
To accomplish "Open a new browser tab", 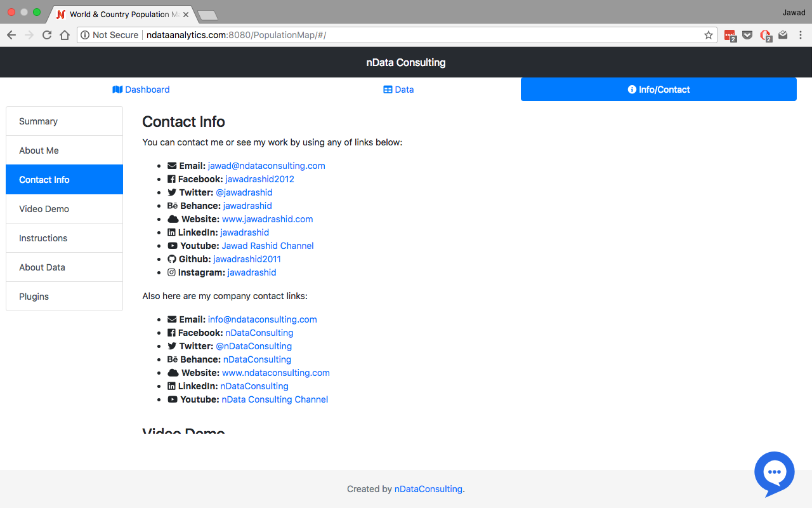I will tap(207, 15).
